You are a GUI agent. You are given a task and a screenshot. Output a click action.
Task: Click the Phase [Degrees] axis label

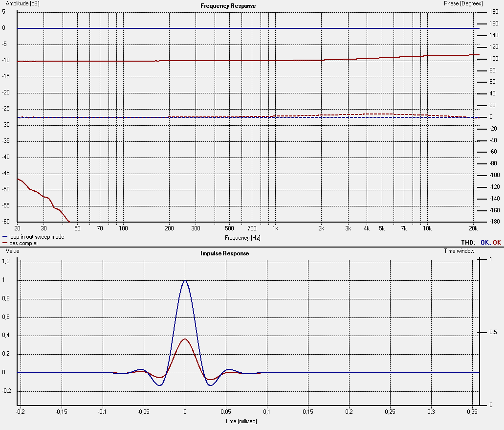pyautogui.click(x=464, y=4)
